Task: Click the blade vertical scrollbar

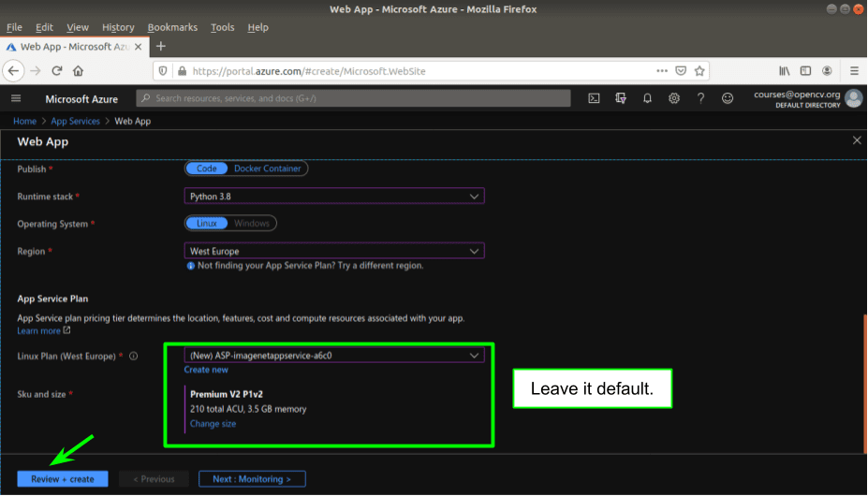Action: tap(864, 383)
